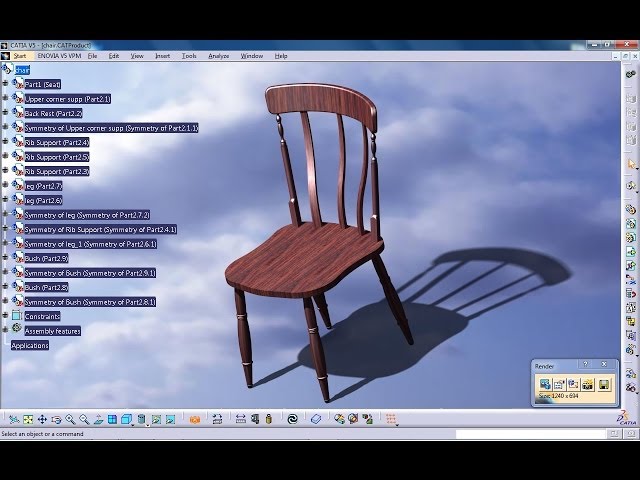The width and height of the screenshot is (640, 480).
Task: Open the Window menu
Action: pos(252,56)
